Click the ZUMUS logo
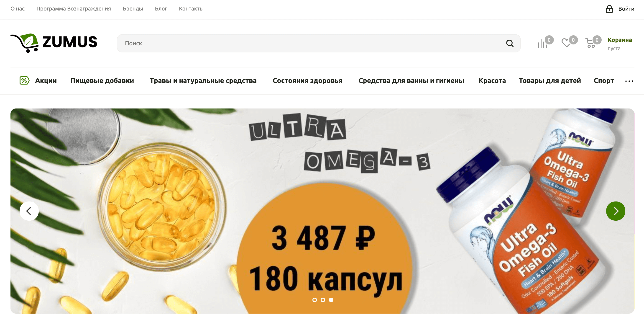 54,43
